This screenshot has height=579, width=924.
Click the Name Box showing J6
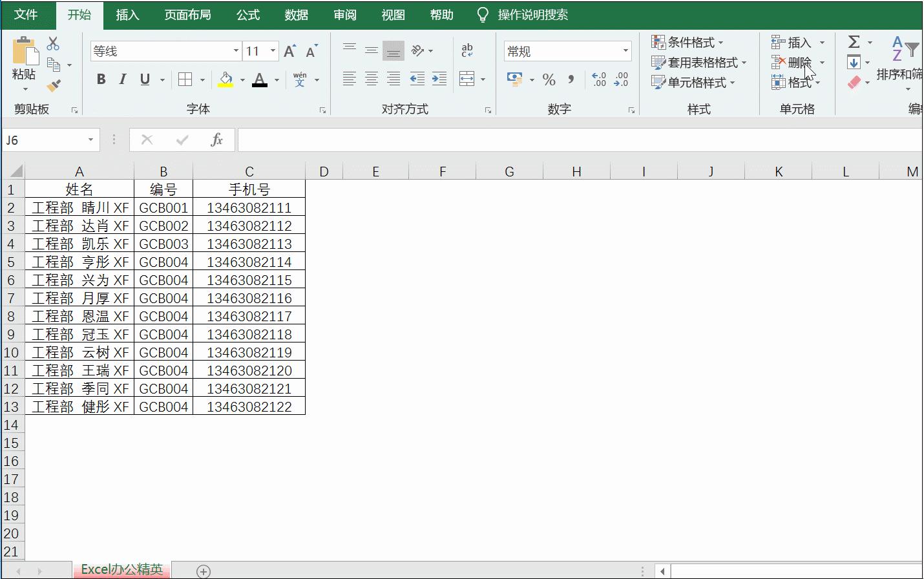coord(45,140)
